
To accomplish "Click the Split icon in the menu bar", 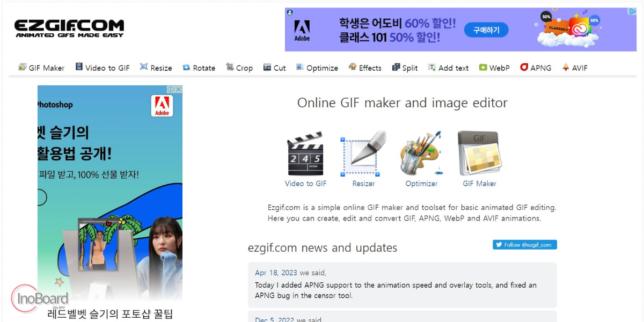I will [x=396, y=67].
